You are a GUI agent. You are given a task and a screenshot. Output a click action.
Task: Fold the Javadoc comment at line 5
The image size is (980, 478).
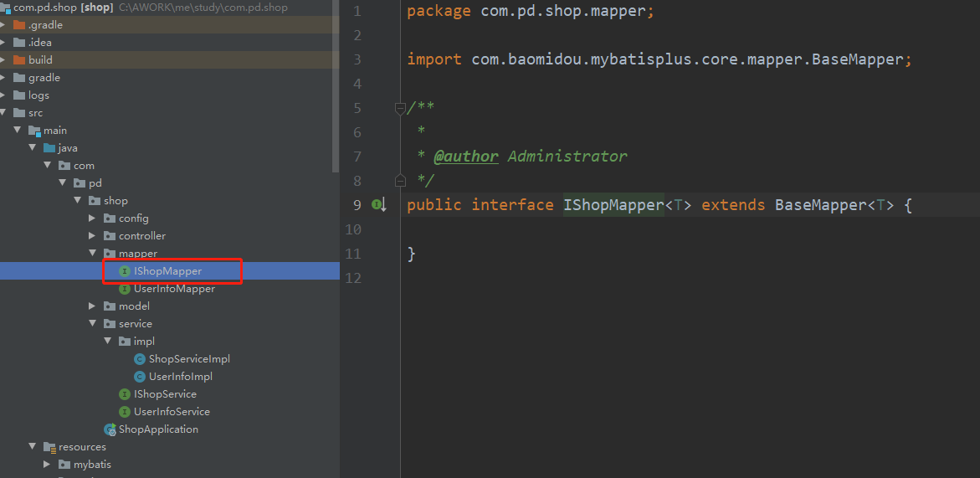(x=400, y=108)
